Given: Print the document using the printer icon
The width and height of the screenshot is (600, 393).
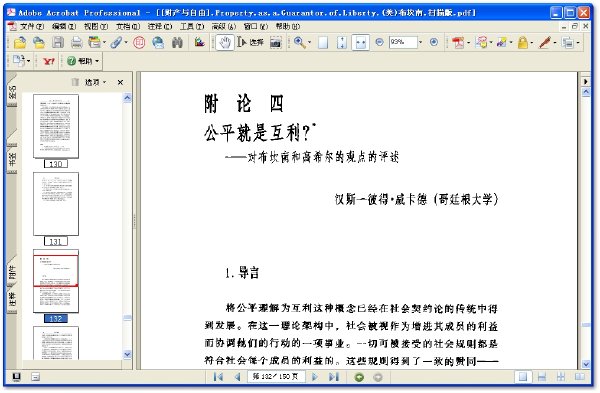Looking at the screenshot, I should coord(77,42).
